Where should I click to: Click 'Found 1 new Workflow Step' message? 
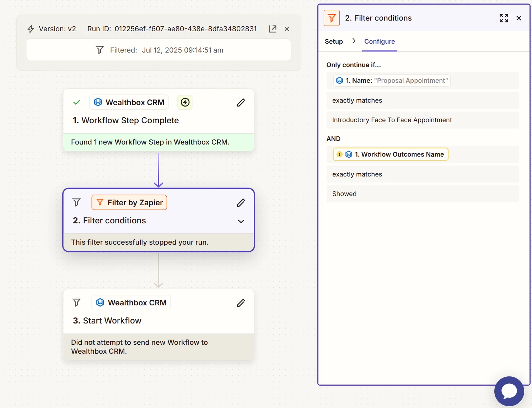pyautogui.click(x=150, y=142)
